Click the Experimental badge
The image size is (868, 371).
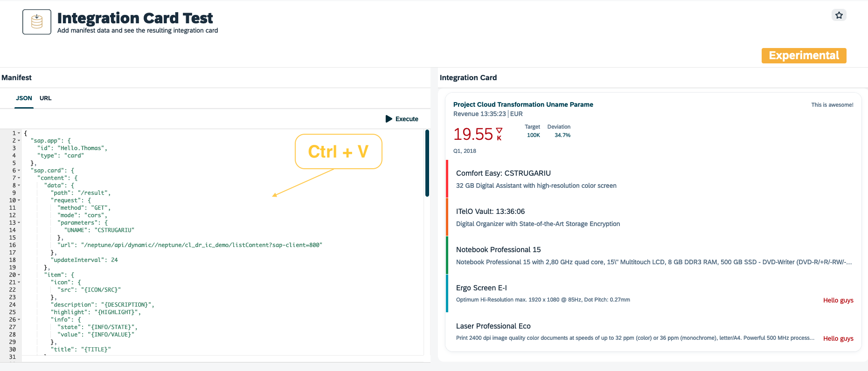(804, 55)
